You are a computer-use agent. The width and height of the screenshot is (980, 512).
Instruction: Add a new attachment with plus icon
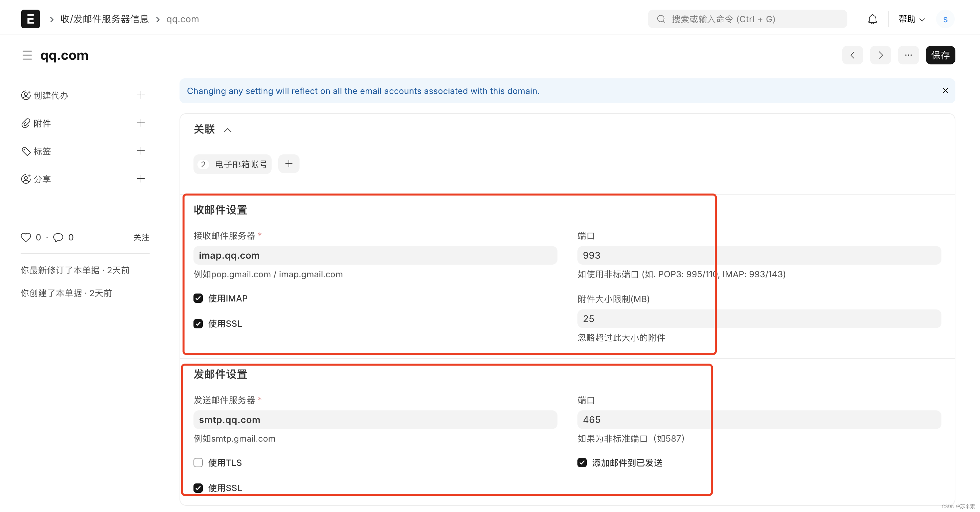pos(141,123)
